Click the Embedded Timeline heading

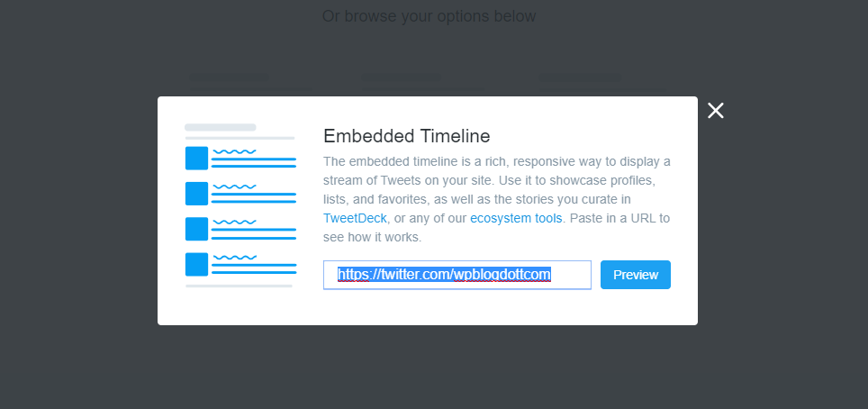[407, 136]
